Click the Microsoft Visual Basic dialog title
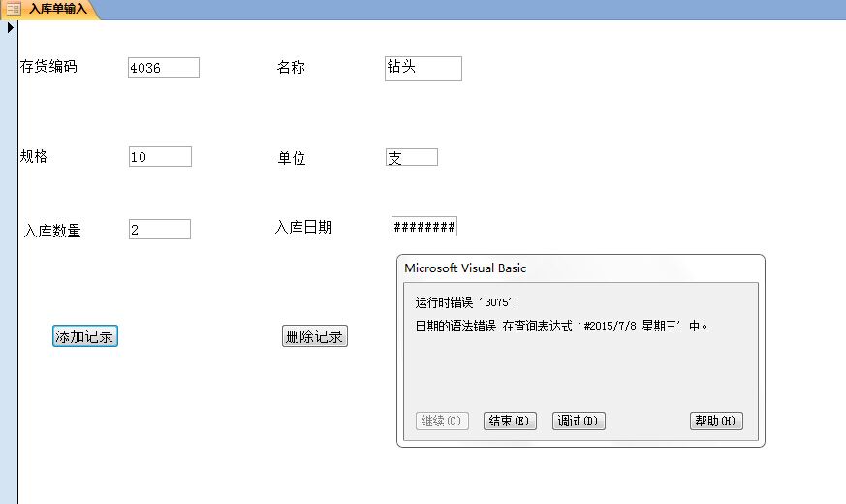846x504 pixels. click(465, 268)
